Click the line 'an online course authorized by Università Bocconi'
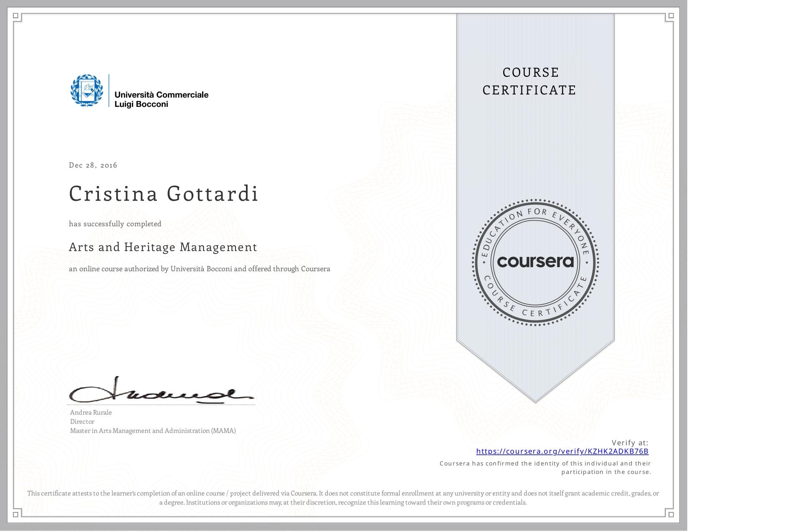Screen dimensions: 795x532 click(200, 269)
